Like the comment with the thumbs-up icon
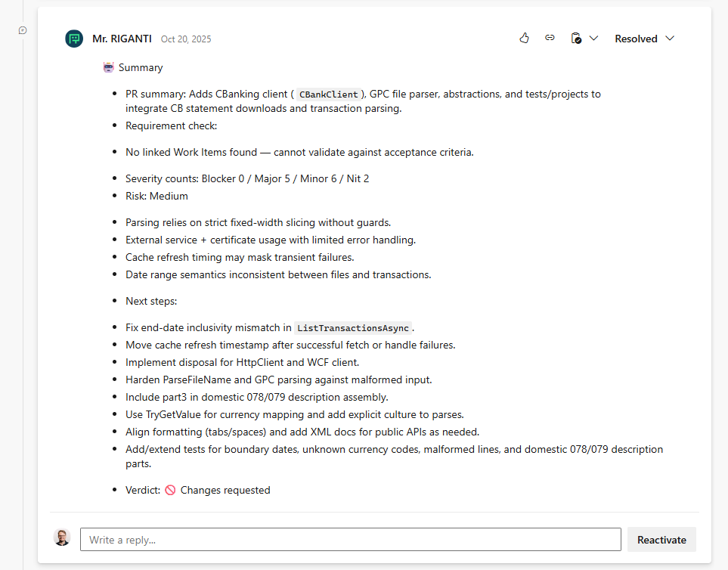 (524, 39)
